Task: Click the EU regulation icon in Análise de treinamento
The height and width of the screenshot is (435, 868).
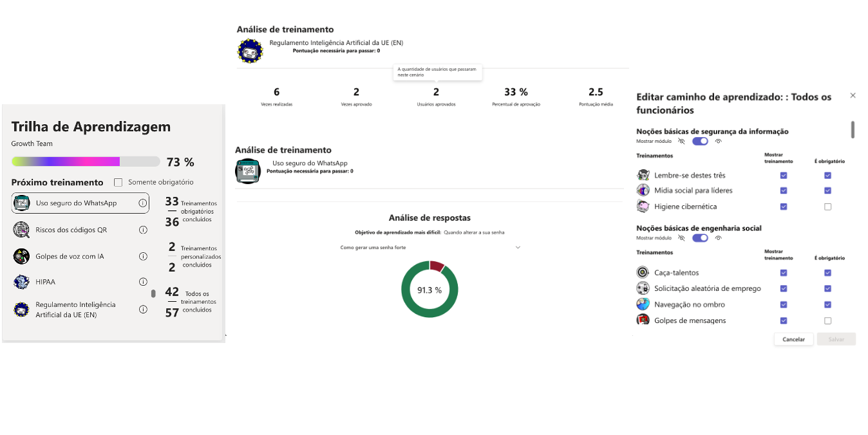Action: (x=250, y=50)
